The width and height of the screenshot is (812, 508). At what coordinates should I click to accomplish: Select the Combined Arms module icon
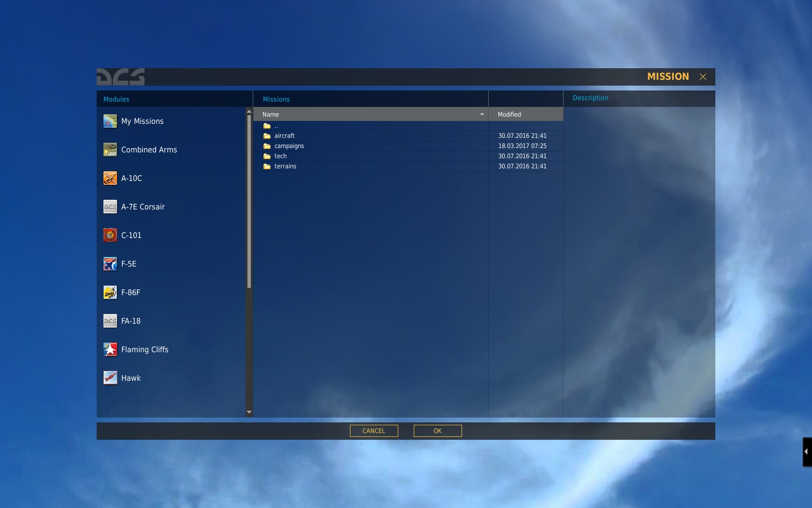click(x=110, y=149)
